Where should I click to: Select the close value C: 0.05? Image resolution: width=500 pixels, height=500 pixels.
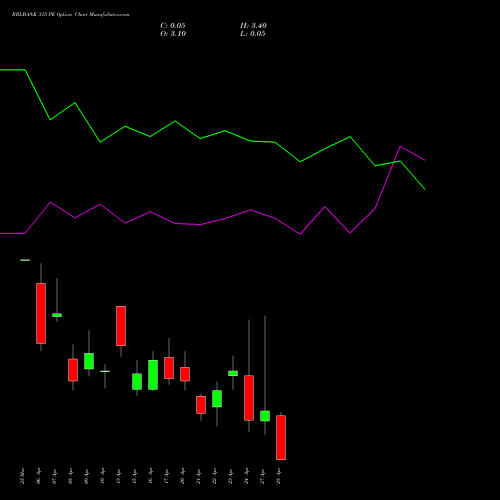tap(173, 26)
